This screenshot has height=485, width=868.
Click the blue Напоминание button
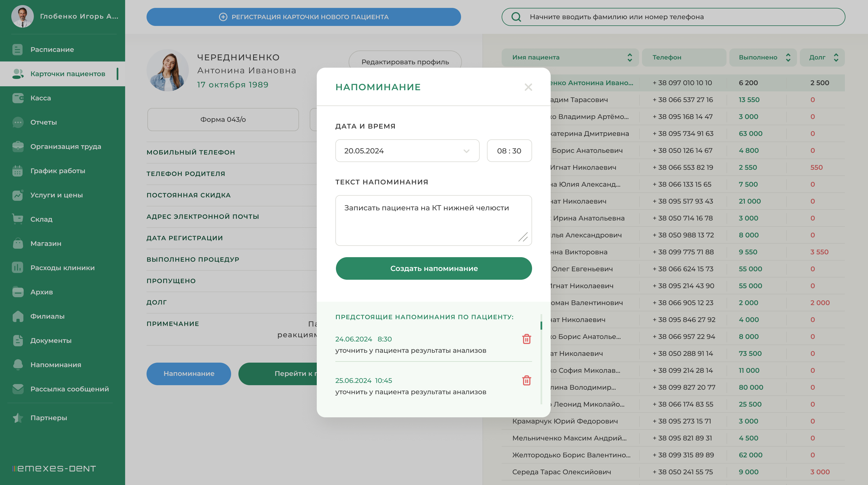tap(189, 374)
